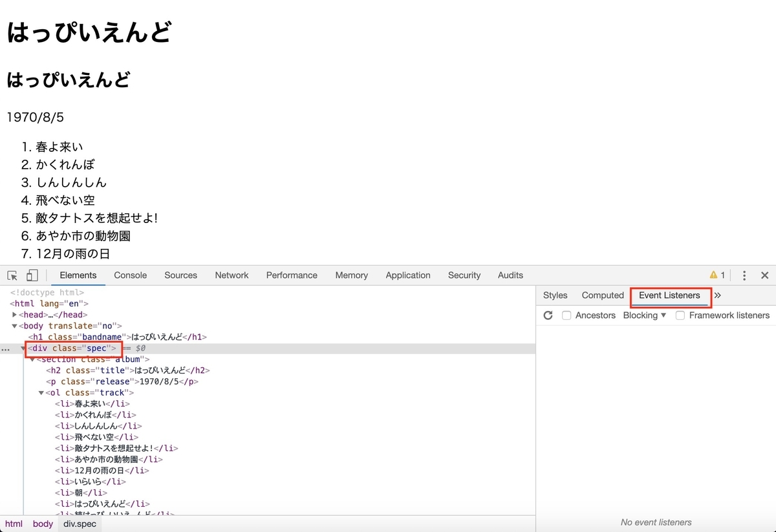
Task: Open the node actions ellipsis beside div.spec
Action: pos(6,349)
